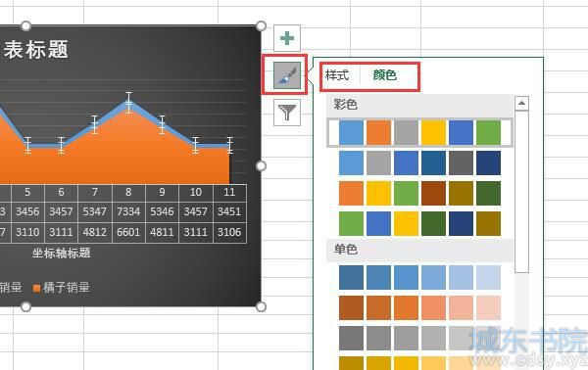
Task: Open the Chart Filters funnel button
Action: click(287, 112)
